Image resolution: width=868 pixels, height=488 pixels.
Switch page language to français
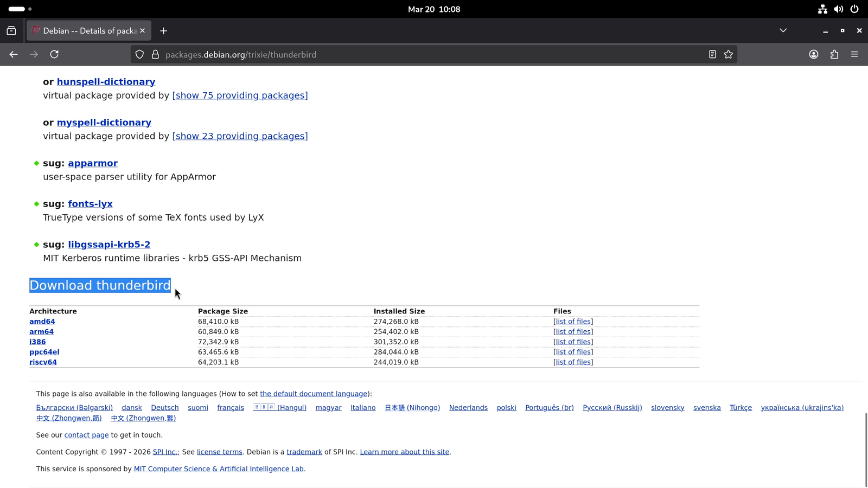pyautogui.click(x=231, y=408)
